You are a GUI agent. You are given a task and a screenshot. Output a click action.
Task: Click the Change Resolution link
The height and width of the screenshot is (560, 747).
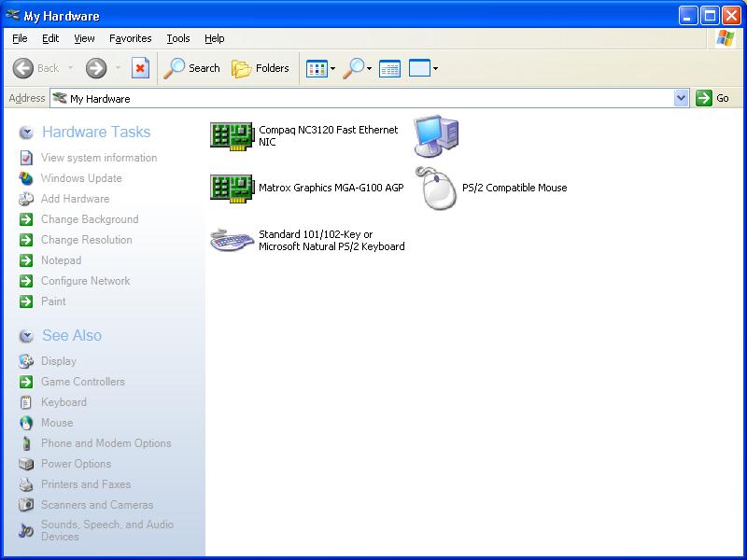(86, 240)
